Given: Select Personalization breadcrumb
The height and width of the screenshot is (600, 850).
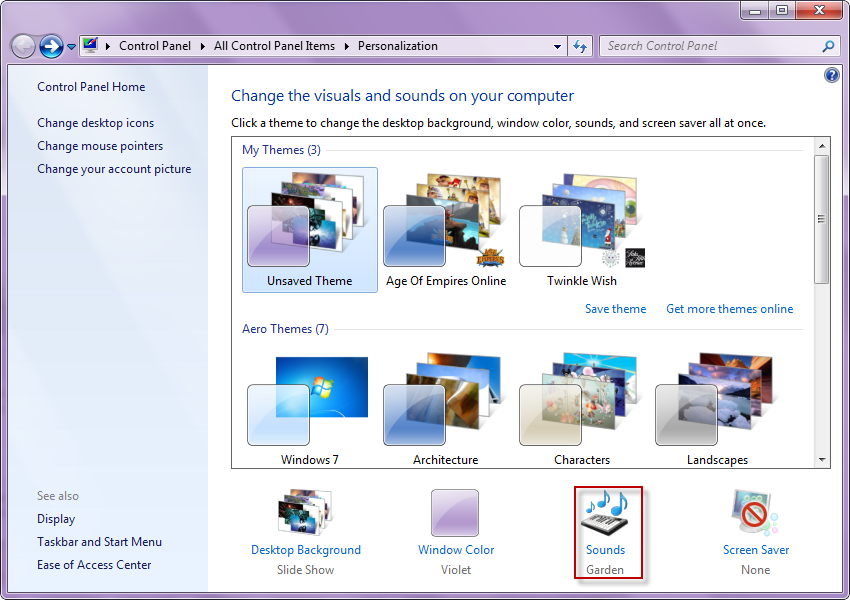Looking at the screenshot, I should coord(397,46).
